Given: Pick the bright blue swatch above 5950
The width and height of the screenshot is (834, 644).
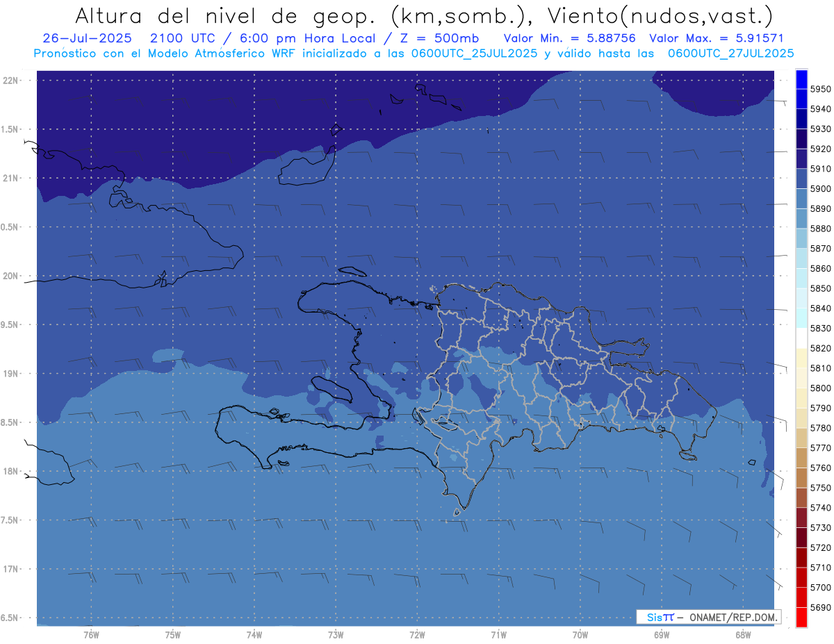Looking at the screenshot, I should 801,79.
